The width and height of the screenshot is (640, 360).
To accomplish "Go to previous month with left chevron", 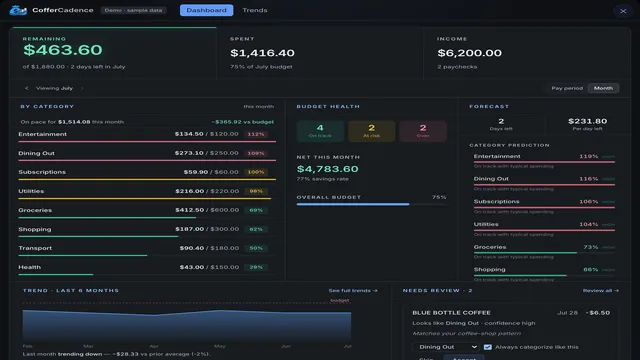I will coord(27,88).
